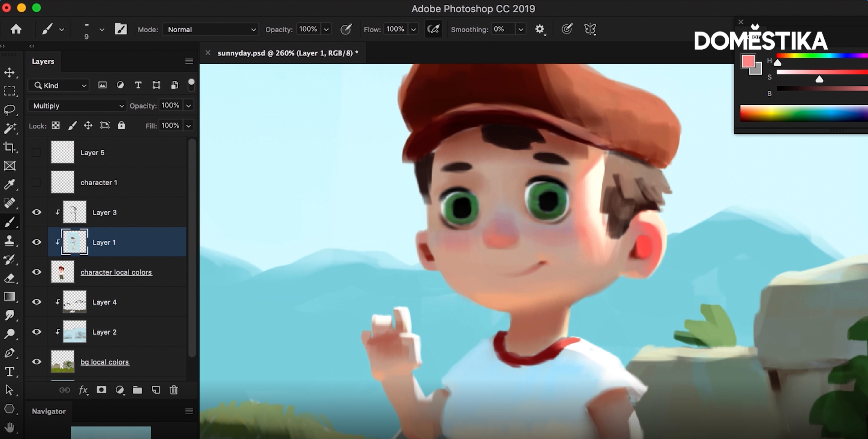Lock all with padlock icon

(121, 125)
